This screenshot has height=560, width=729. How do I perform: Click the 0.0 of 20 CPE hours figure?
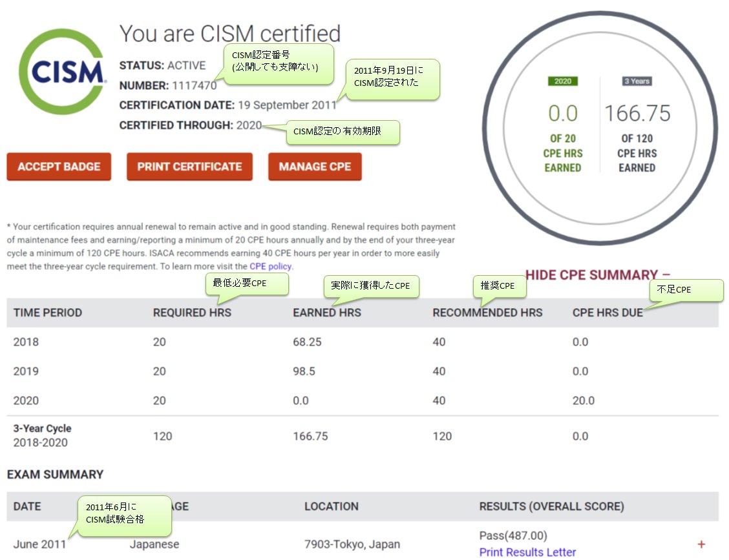(562, 114)
